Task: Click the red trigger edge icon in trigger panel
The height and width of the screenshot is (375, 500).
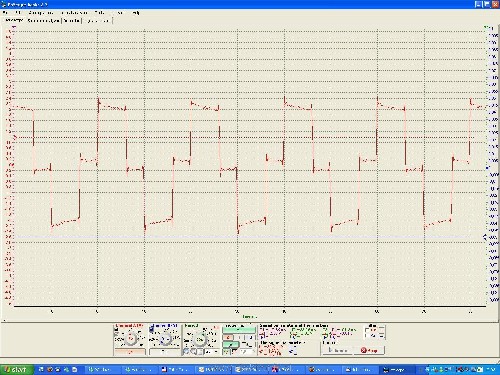Action: 228,337
